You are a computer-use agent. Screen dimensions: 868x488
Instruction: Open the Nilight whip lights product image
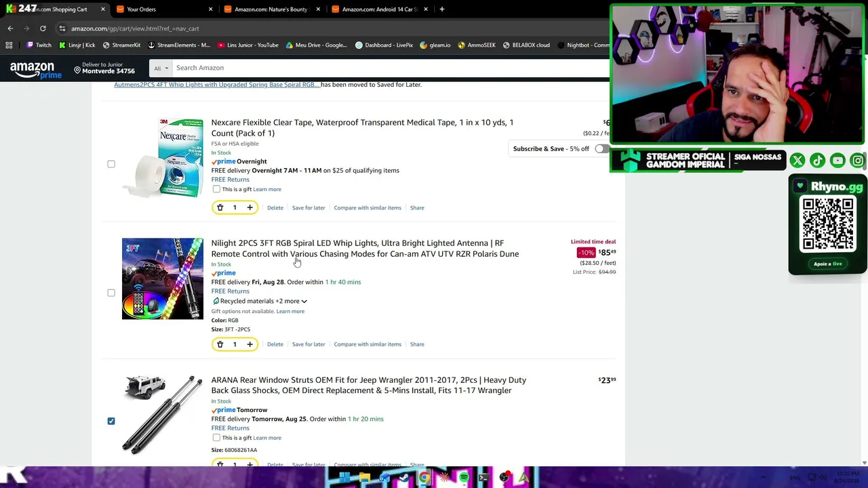(162, 279)
